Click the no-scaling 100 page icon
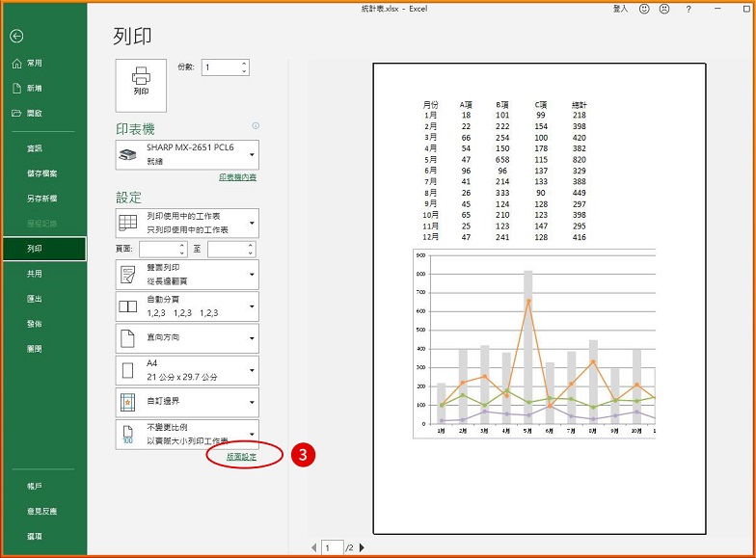 pos(127,435)
